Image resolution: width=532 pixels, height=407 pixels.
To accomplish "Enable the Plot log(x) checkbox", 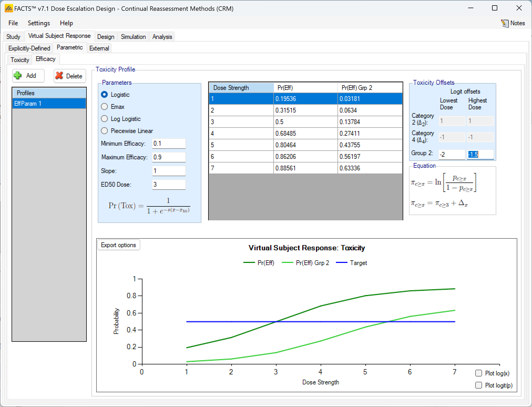I will point(479,373).
